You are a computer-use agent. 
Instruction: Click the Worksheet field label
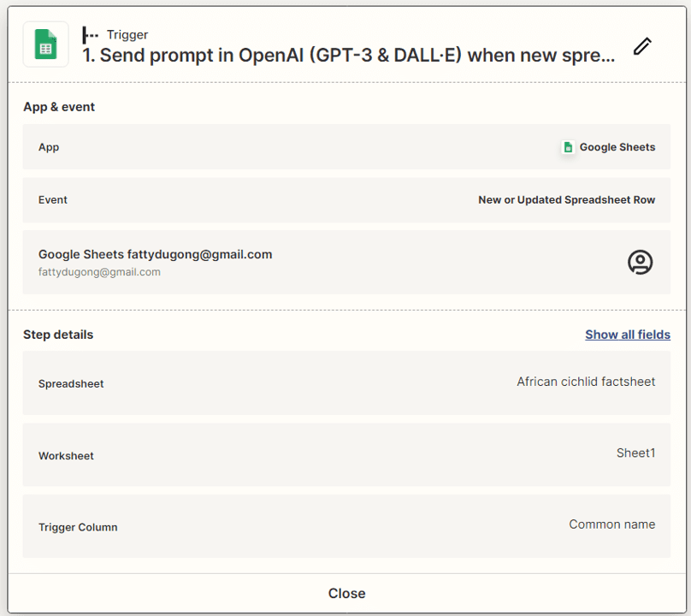[x=66, y=456]
